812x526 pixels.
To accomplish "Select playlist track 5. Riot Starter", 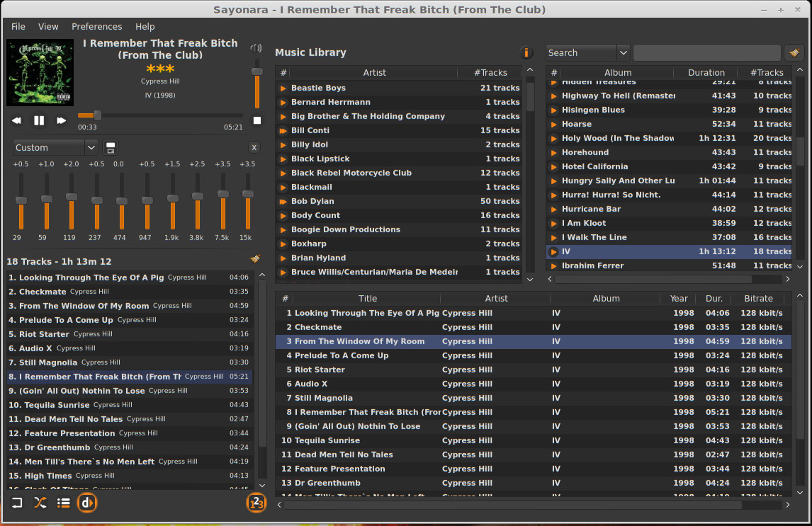I will click(x=130, y=334).
